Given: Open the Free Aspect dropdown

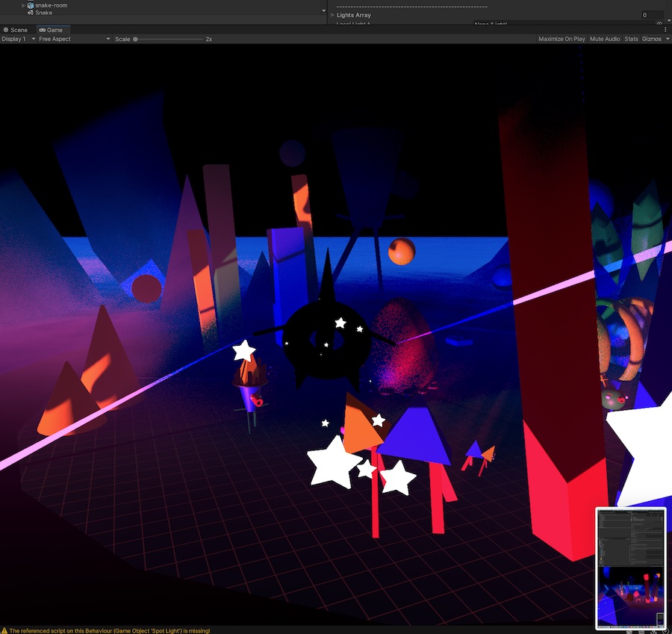Looking at the screenshot, I should pyautogui.click(x=73, y=39).
